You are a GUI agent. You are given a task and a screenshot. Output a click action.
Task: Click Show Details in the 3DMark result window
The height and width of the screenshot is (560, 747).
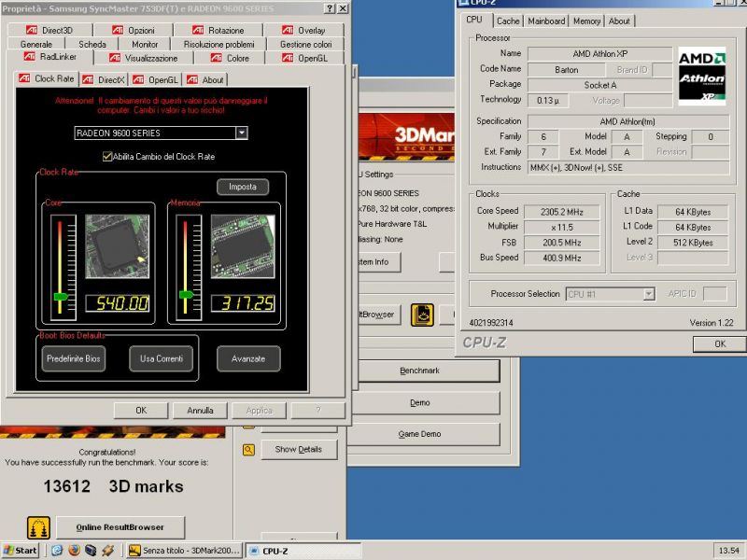[299, 449]
